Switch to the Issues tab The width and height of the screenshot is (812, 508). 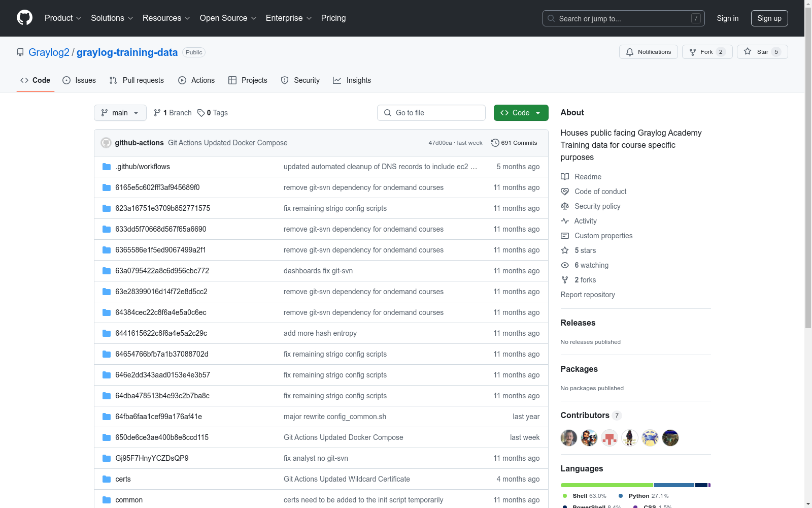pyautogui.click(x=79, y=80)
